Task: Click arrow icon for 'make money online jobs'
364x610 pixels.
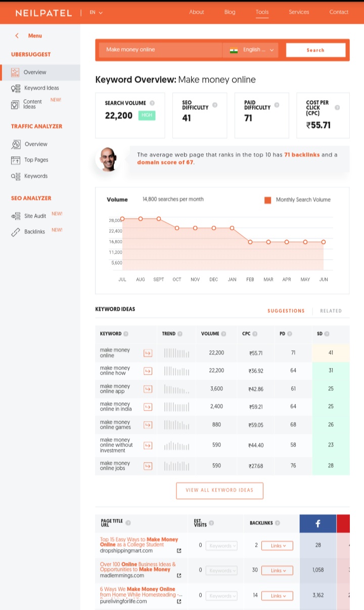Action: 148,466
